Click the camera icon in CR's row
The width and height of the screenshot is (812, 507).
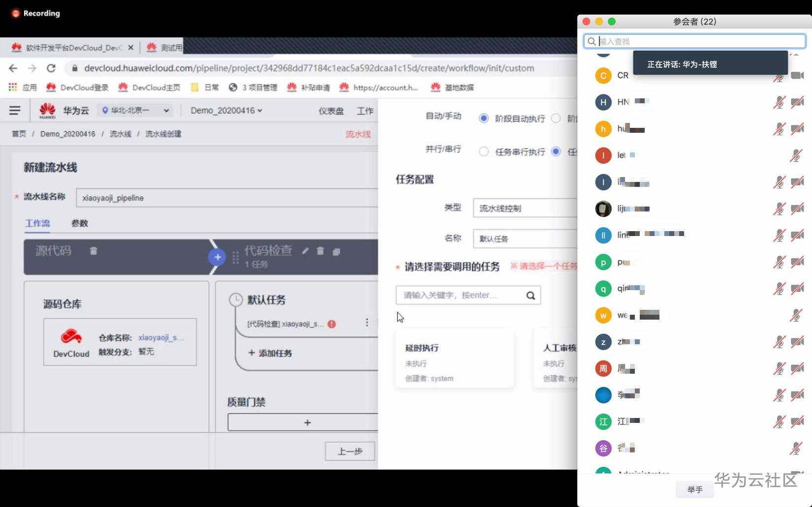797,76
